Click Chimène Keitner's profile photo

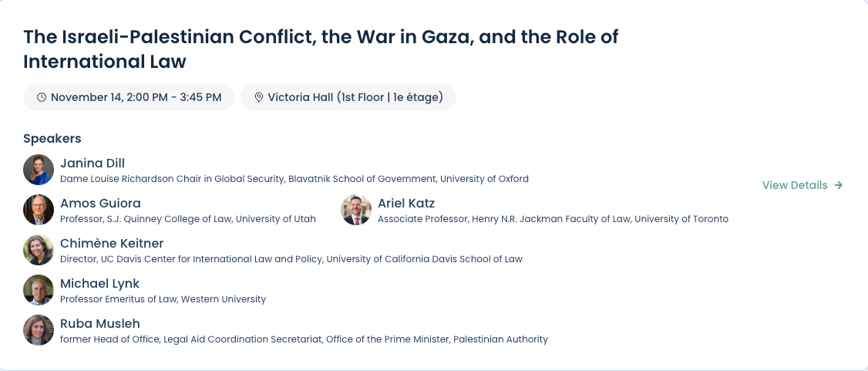[39, 250]
